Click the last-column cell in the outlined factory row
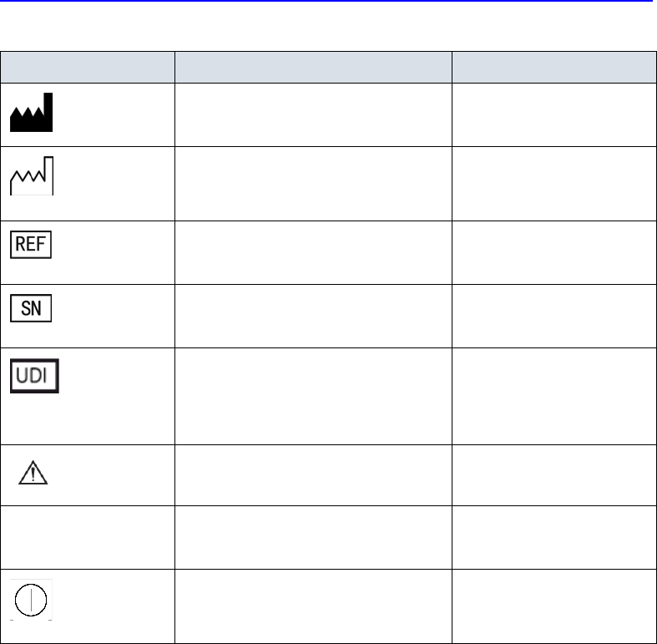Image resolution: width=657 pixels, height=644 pixels. pos(553,183)
